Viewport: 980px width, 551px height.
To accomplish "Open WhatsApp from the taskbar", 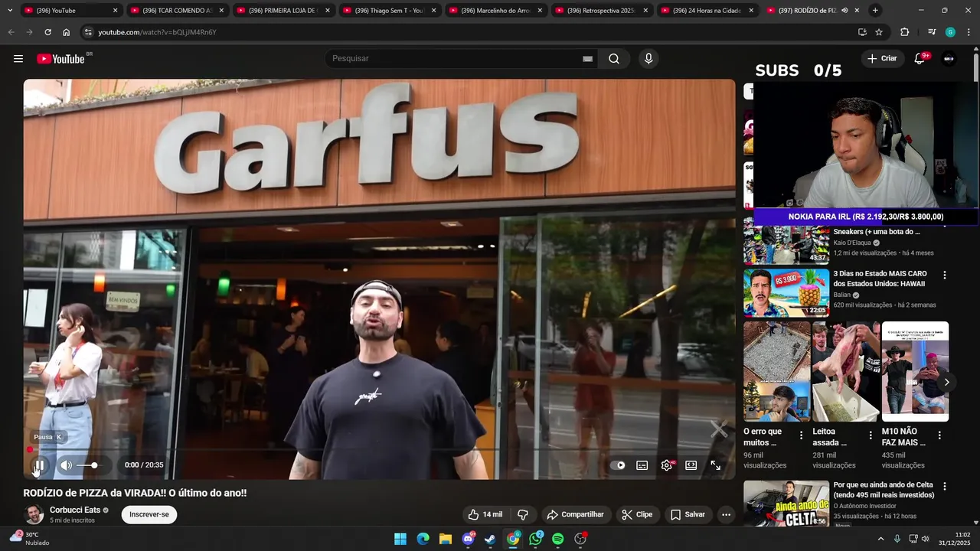I will tap(535, 539).
